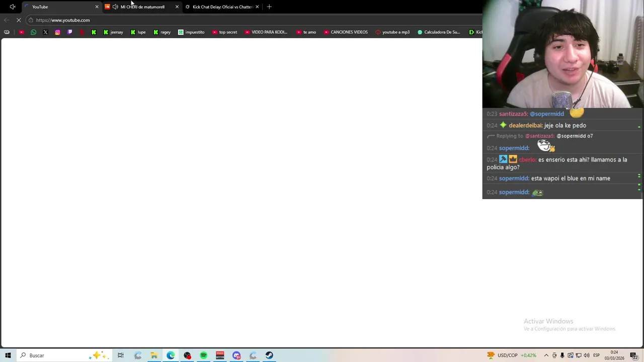Click the microphone tray icon
644x362 pixels.
[x=562, y=355]
